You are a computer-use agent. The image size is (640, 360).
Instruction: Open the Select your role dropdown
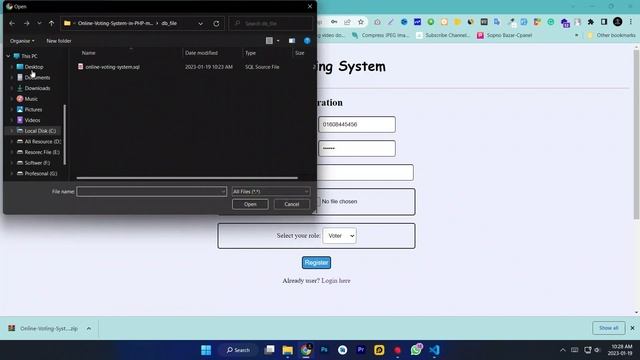(340, 236)
